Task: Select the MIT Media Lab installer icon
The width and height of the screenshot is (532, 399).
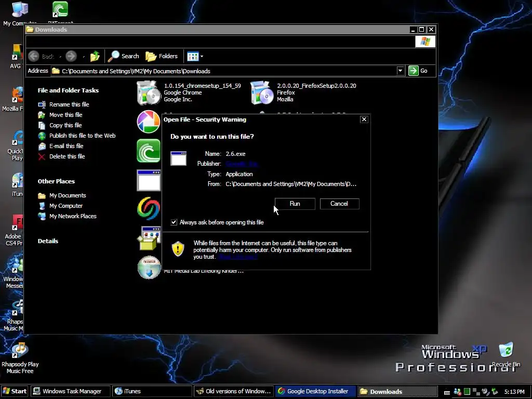Action: pos(149,268)
